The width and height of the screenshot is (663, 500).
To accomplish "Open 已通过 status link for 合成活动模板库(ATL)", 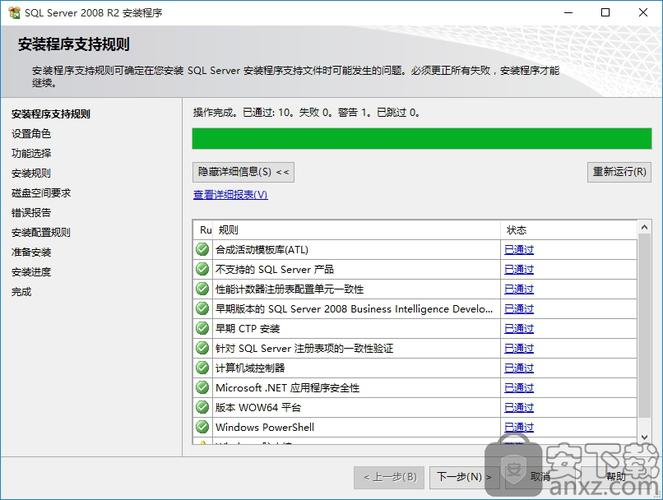I will [519, 250].
